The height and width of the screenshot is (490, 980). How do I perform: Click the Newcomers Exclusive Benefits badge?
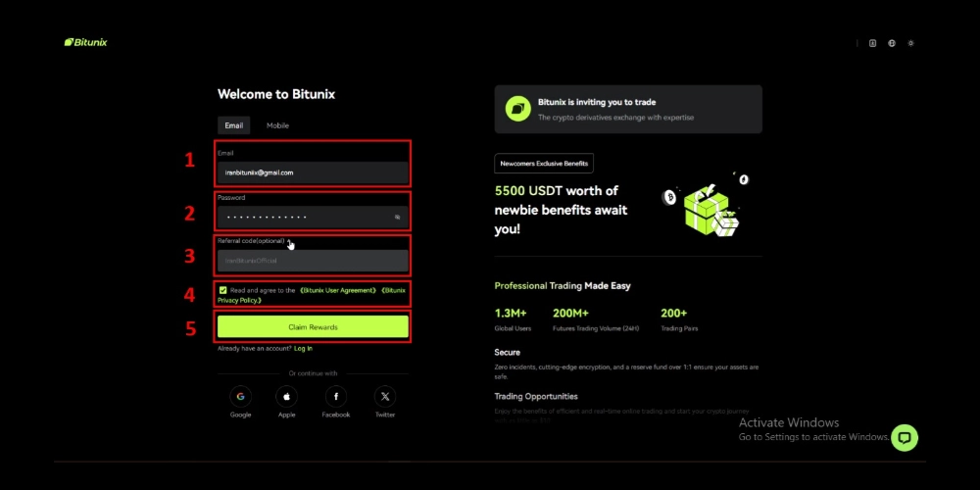click(544, 164)
